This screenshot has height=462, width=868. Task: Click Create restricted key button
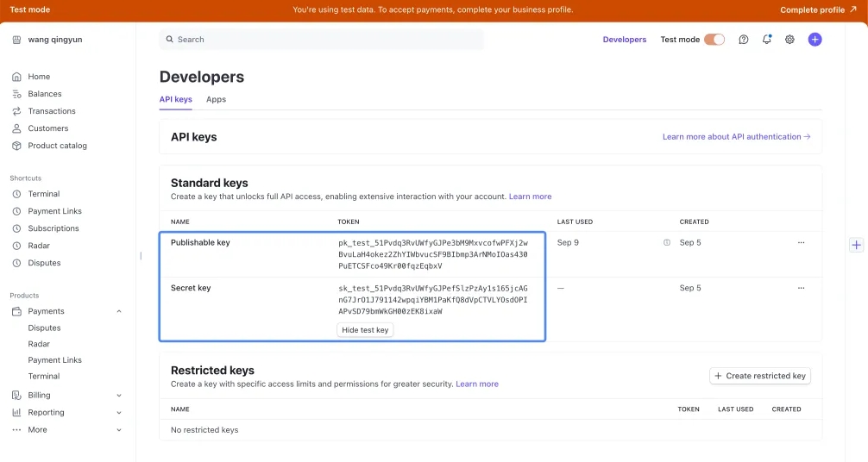point(760,377)
